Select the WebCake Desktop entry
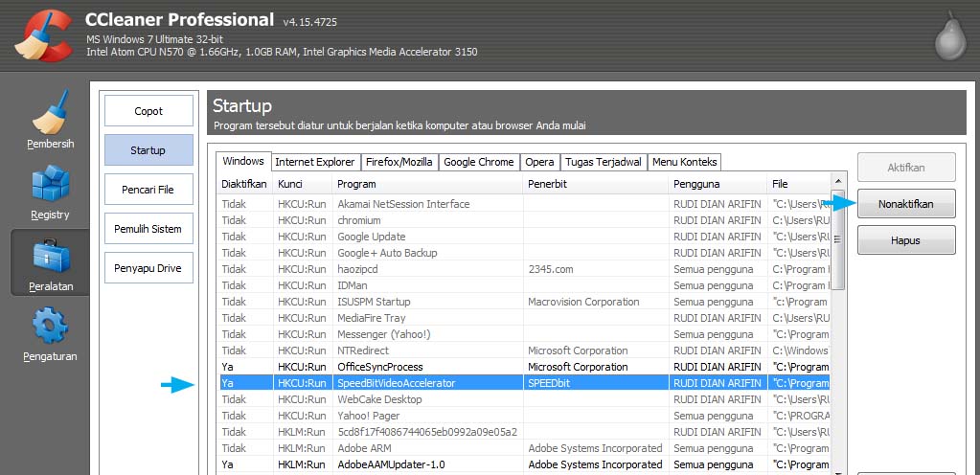This screenshot has width=980, height=475. pos(524,398)
